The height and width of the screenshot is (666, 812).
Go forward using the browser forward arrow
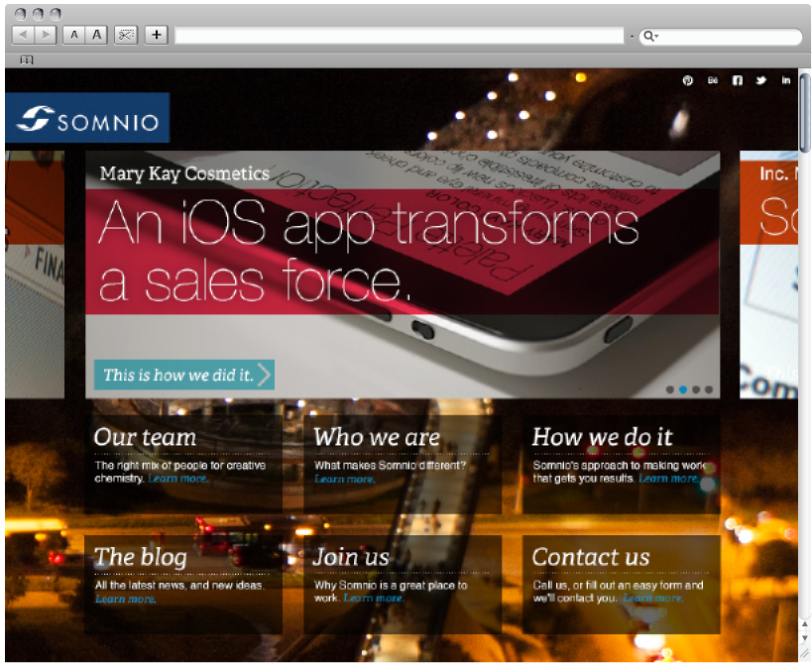point(46,36)
